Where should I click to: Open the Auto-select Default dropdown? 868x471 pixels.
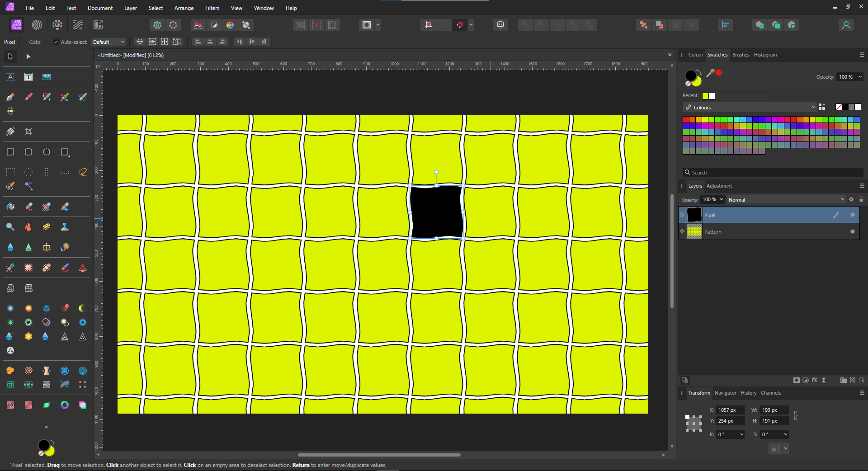pyautogui.click(x=108, y=42)
